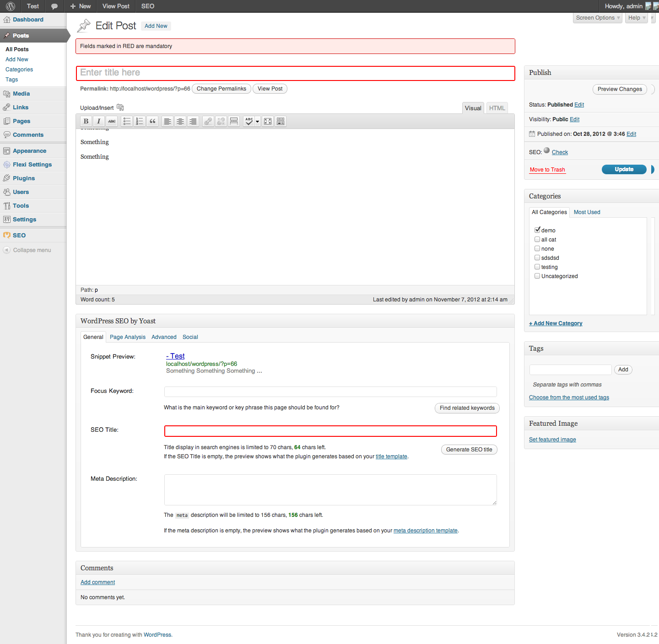Insert a blockquote
Screen dimensions: 659x644
pos(153,121)
